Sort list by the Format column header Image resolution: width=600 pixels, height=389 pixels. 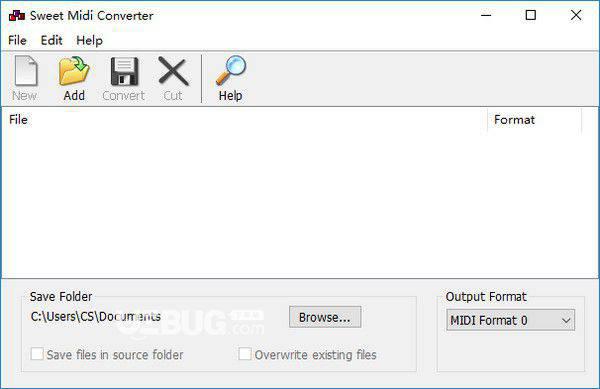click(535, 120)
